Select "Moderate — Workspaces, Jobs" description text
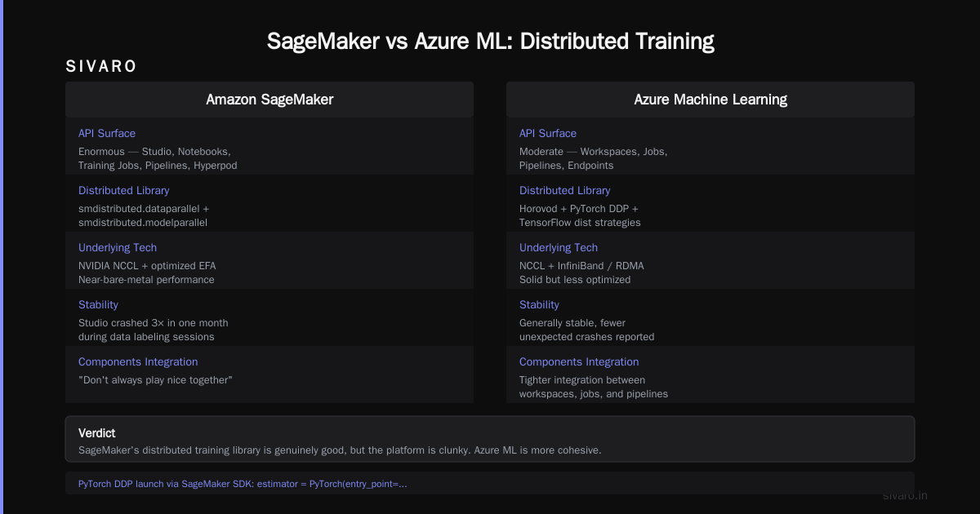Viewport: 980px width, 514px height. (x=593, y=152)
